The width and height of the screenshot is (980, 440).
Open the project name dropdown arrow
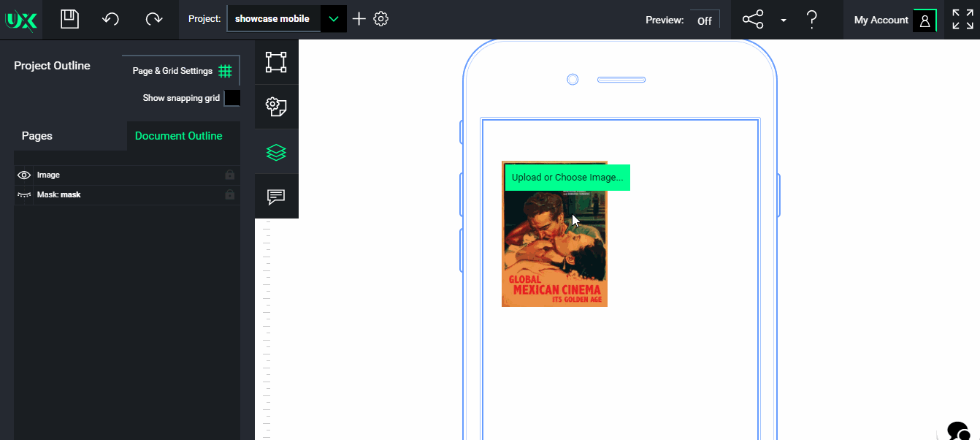pos(334,19)
